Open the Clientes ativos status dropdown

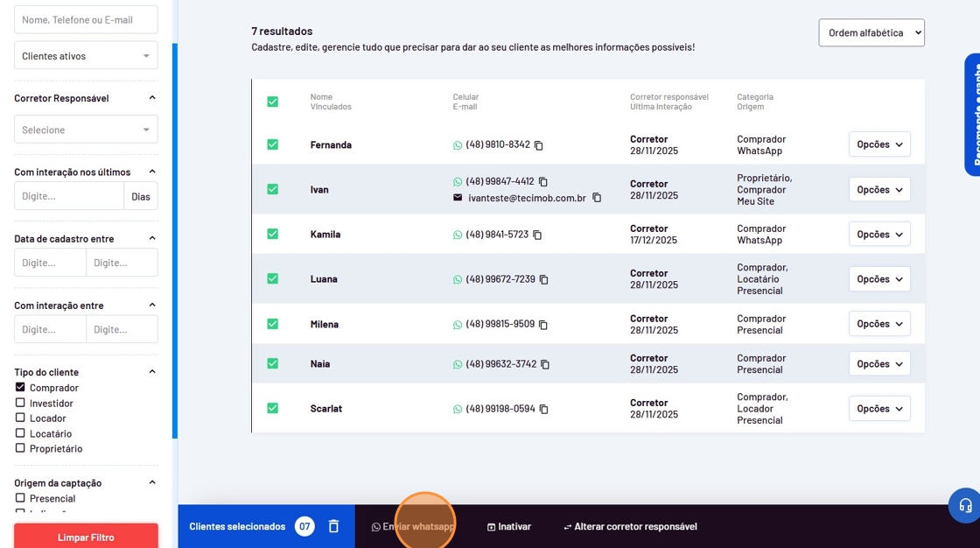[86, 56]
